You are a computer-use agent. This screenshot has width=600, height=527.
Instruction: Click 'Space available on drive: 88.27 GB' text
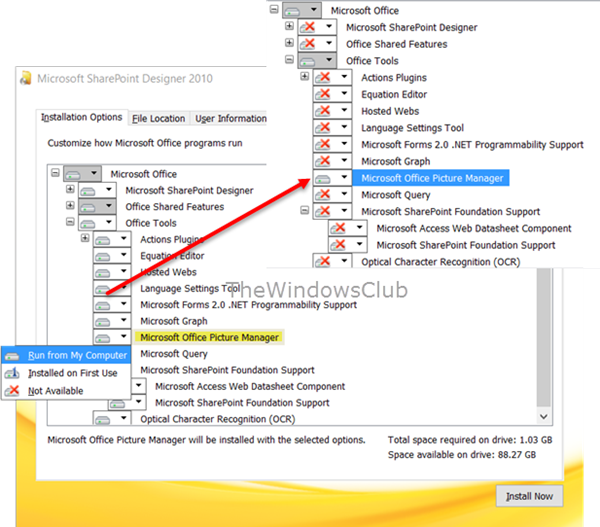pyautogui.click(x=462, y=455)
